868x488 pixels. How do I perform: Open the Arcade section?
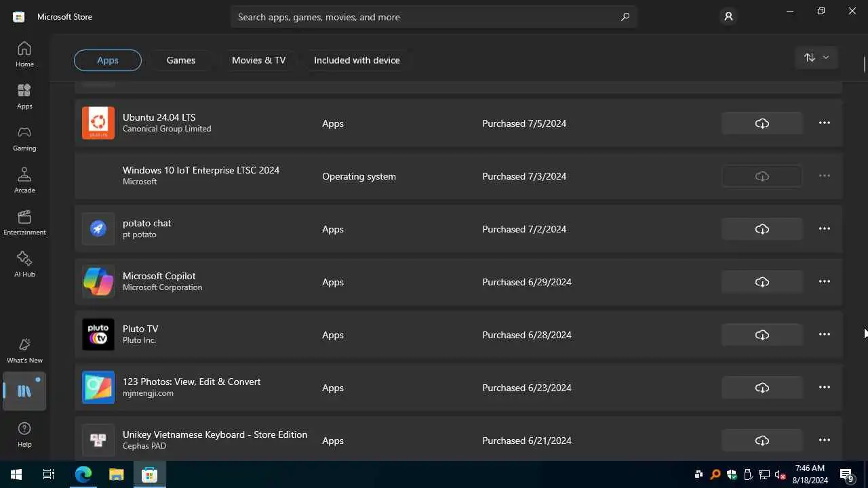click(x=24, y=180)
